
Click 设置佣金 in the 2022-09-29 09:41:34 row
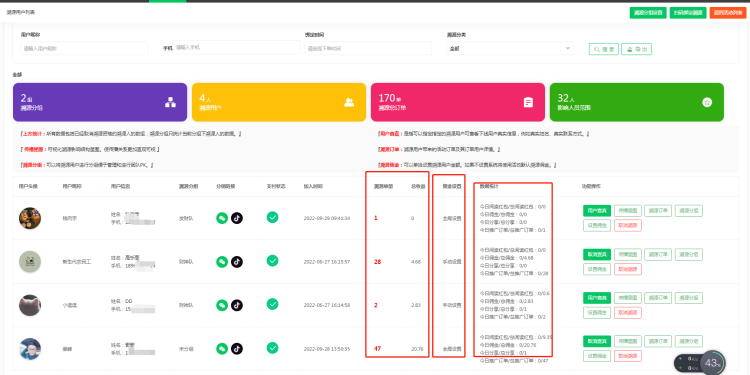point(596,226)
